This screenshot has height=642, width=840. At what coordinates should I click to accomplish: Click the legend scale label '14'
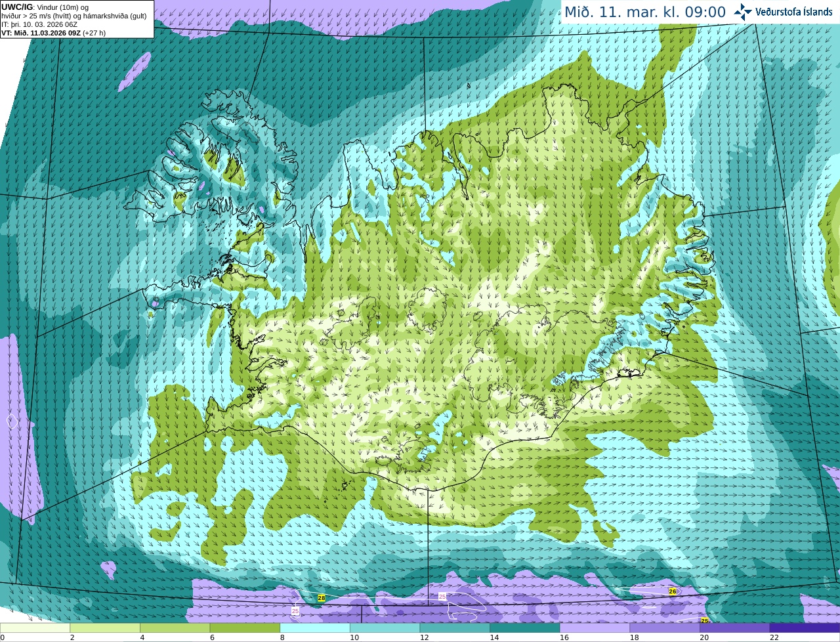[494, 637]
